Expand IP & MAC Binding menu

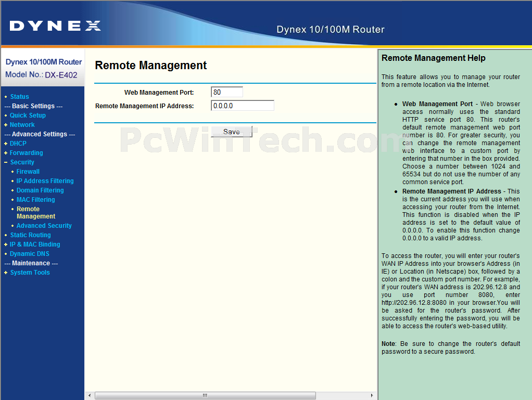coord(34,244)
